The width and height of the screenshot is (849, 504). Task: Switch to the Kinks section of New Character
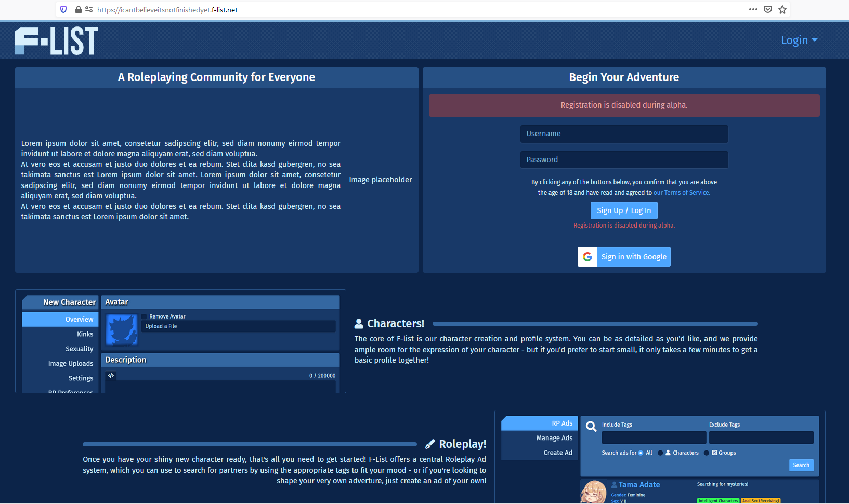[85, 334]
